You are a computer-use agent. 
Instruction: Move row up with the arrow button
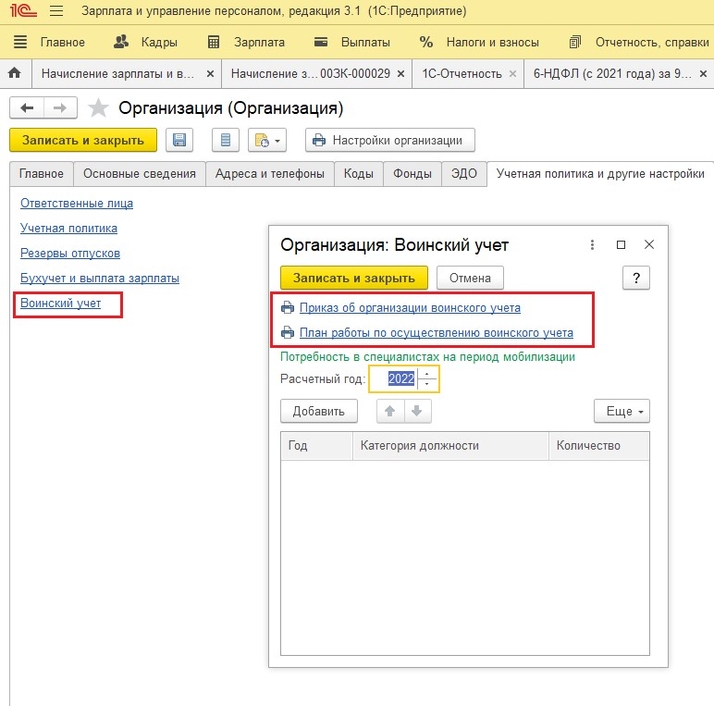[x=390, y=411]
